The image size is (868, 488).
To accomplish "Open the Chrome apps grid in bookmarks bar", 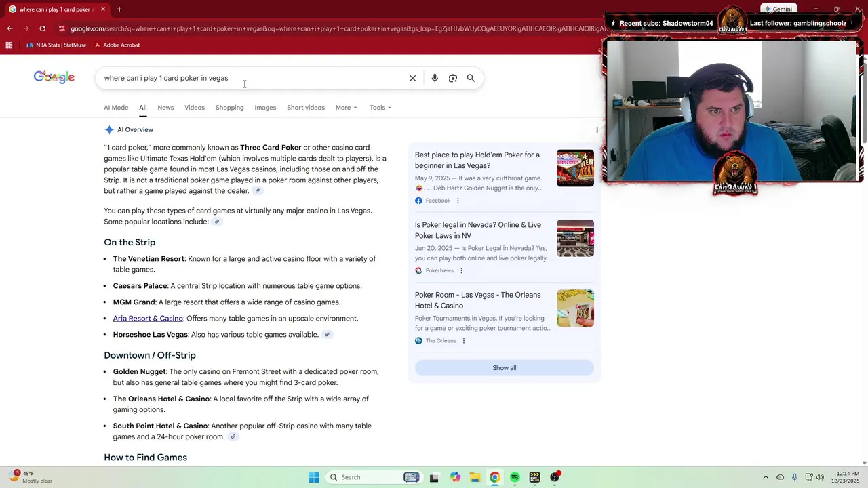I will pyautogui.click(x=9, y=45).
